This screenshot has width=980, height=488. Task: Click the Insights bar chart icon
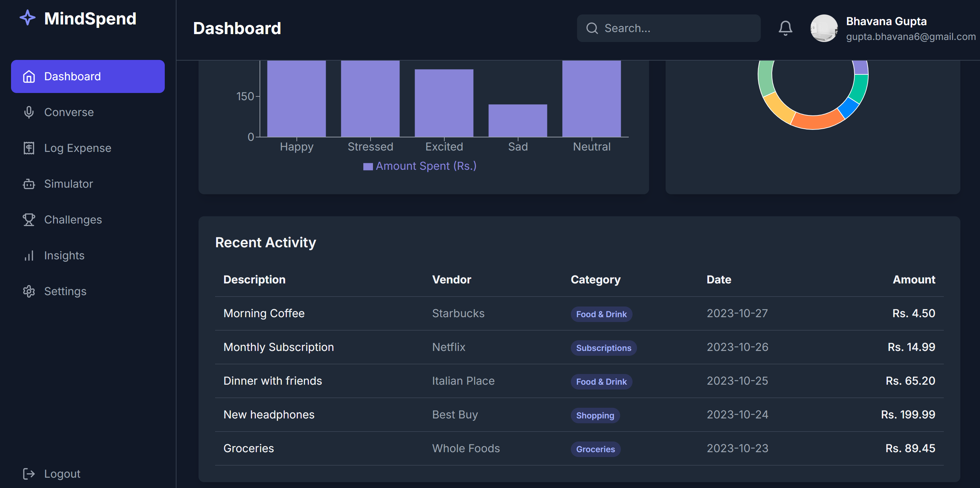(x=29, y=256)
